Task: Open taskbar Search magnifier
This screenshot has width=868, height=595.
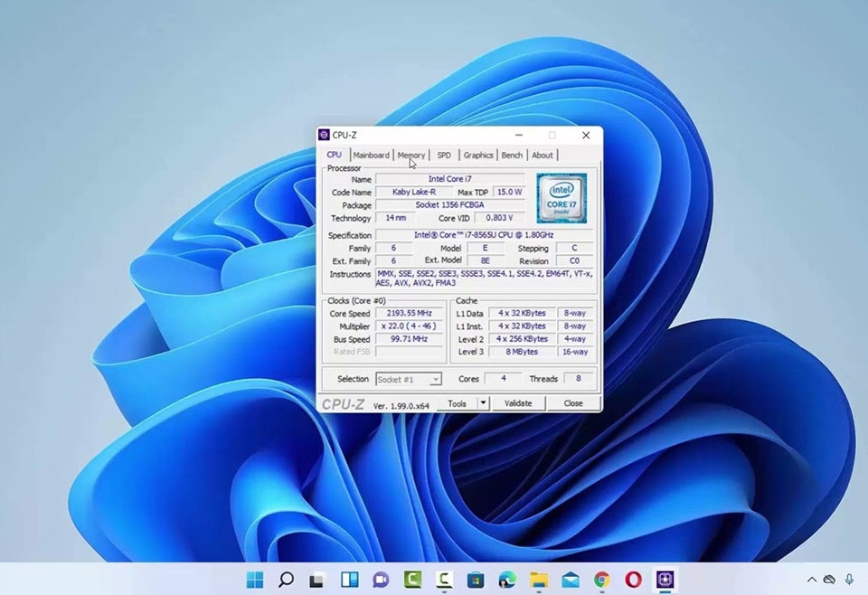Action: (286, 580)
